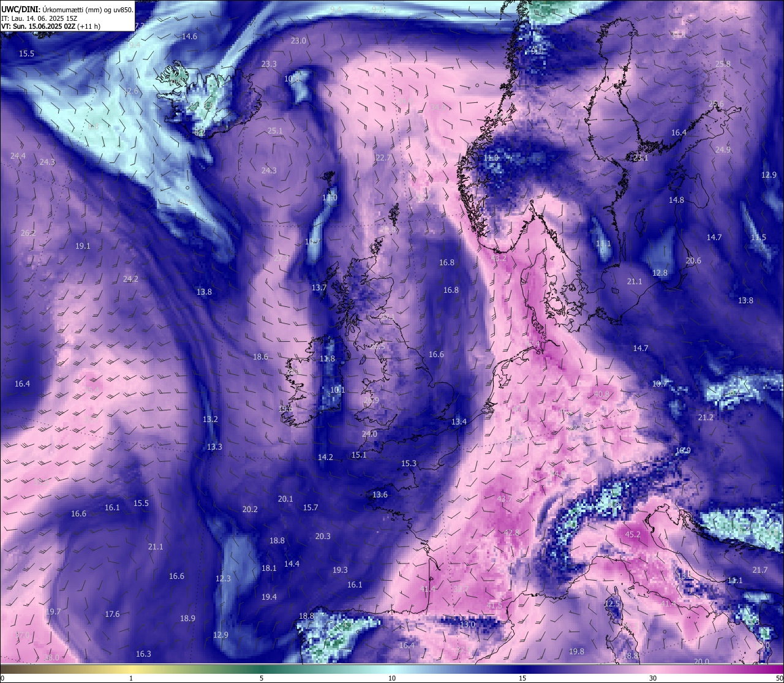Select the IT: Lau. 14.06.2025 15Z line
Screen dimensions: 784x683
39,18
